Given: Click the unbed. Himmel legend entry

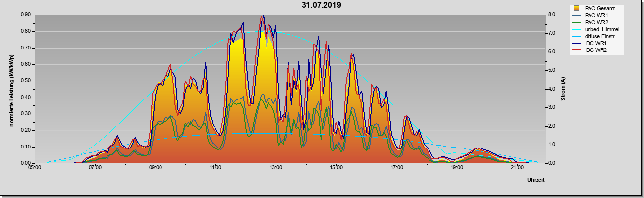Looking at the screenshot, I should [x=596, y=29].
